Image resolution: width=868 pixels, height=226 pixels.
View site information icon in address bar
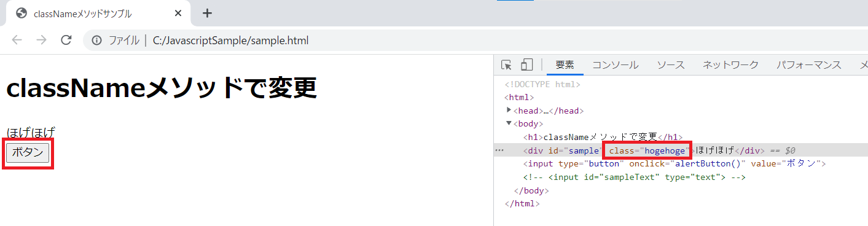[96, 41]
